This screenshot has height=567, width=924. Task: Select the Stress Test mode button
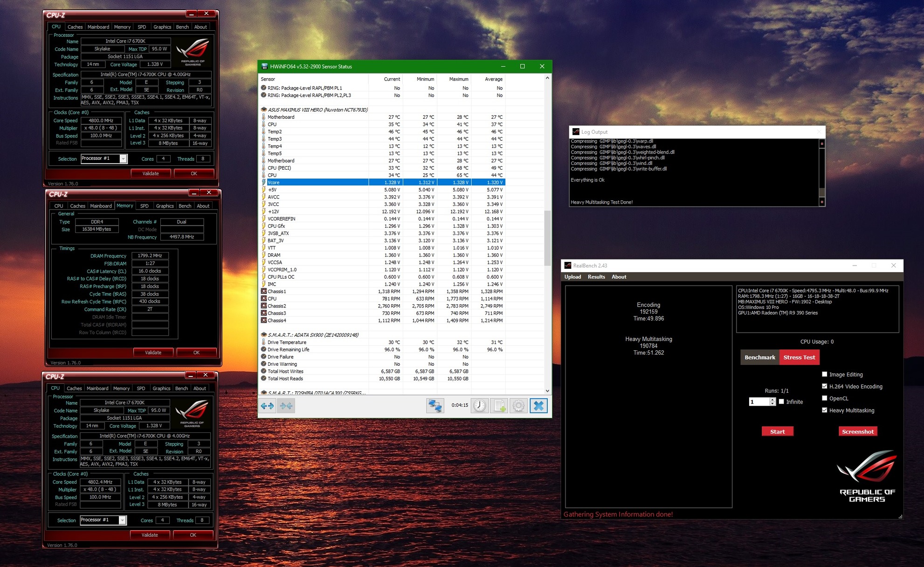pyautogui.click(x=799, y=357)
